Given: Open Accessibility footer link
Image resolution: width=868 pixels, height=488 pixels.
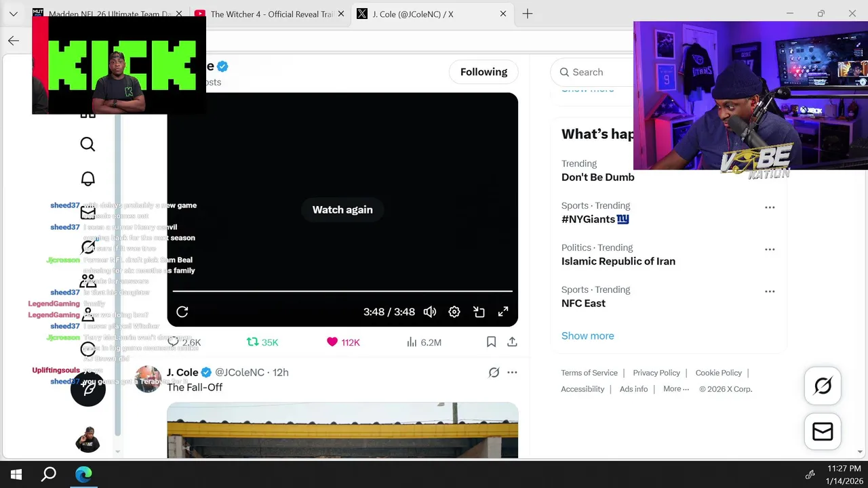Looking at the screenshot, I should click(583, 389).
